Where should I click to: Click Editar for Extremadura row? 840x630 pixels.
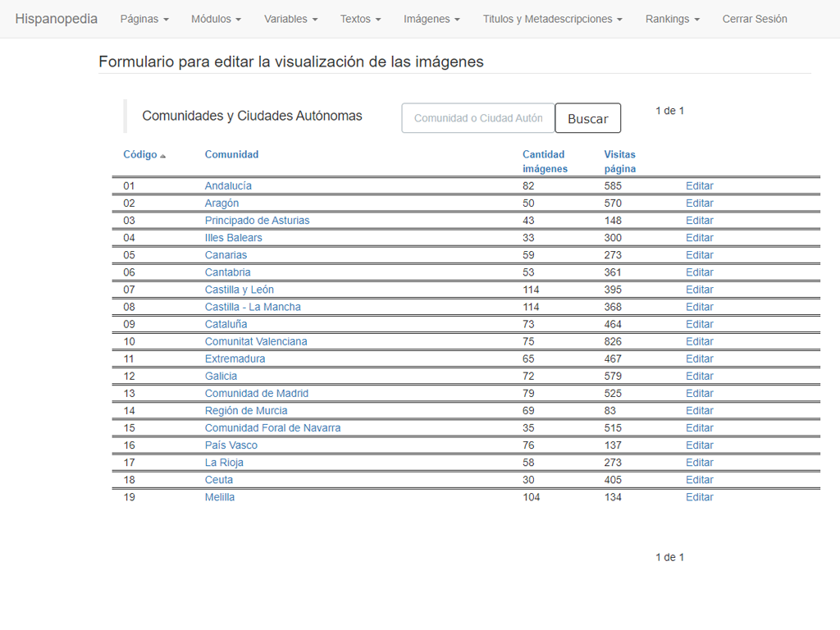tap(700, 359)
